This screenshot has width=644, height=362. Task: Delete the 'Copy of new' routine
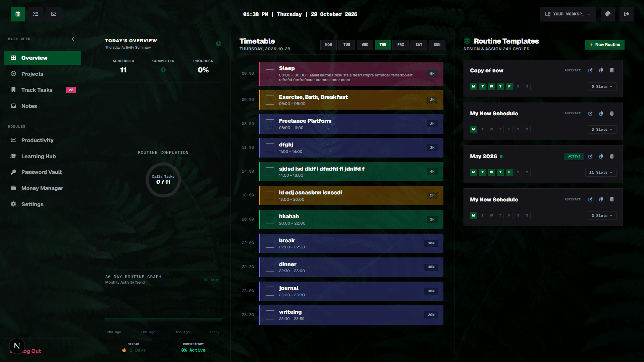[612, 70]
